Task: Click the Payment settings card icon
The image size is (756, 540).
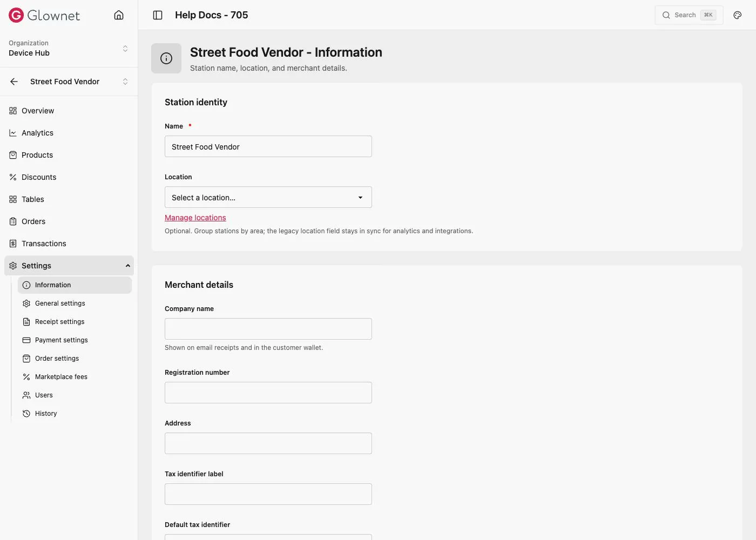Action: pyautogui.click(x=26, y=340)
